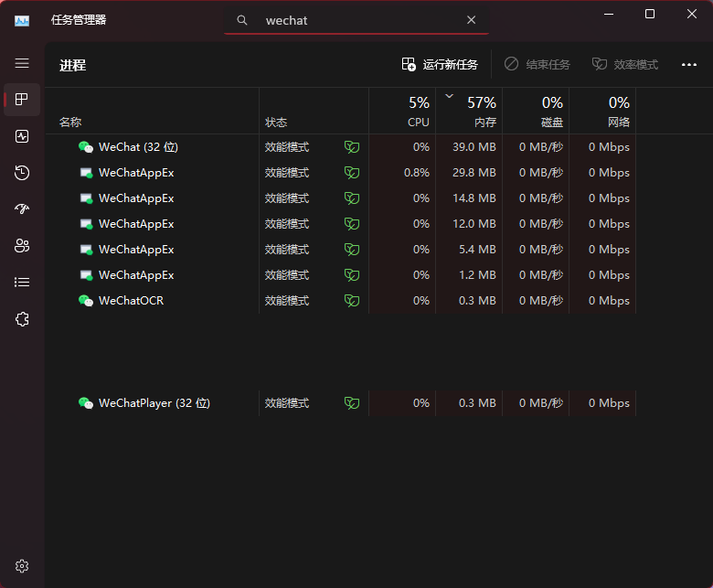Open the App history page in sidebar
The width and height of the screenshot is (713, 588).
point(22,173)
